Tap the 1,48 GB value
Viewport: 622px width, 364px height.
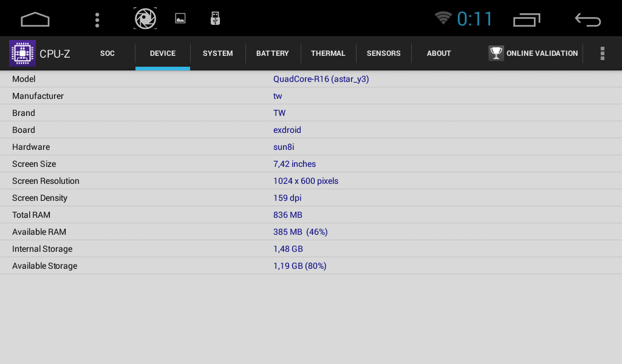tap(288, 249)
